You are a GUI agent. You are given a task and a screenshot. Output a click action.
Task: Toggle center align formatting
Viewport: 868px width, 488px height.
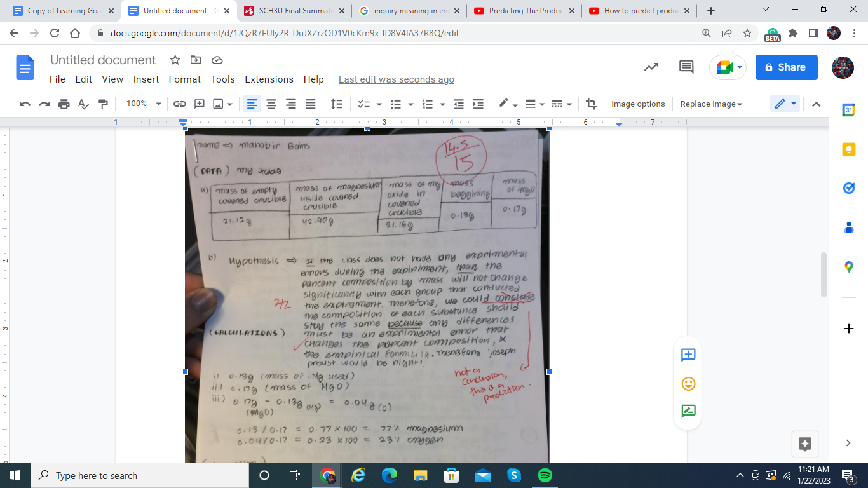(x=271, y=104)
